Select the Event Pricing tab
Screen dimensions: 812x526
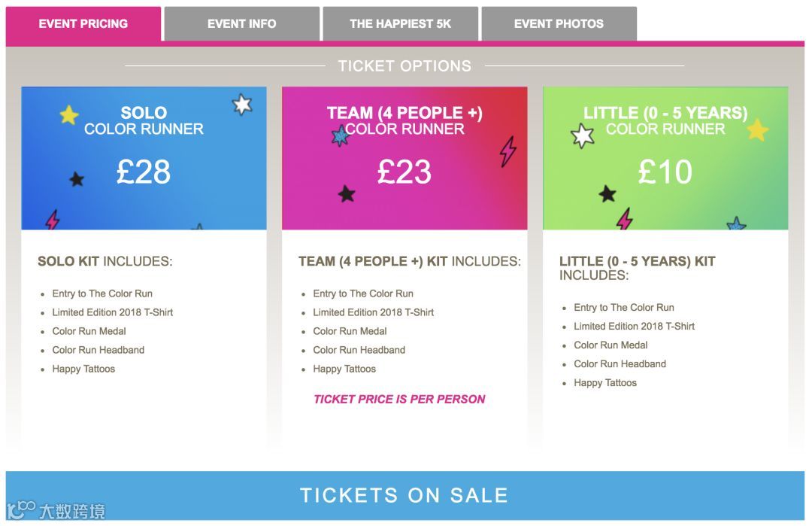click(83, 24)
